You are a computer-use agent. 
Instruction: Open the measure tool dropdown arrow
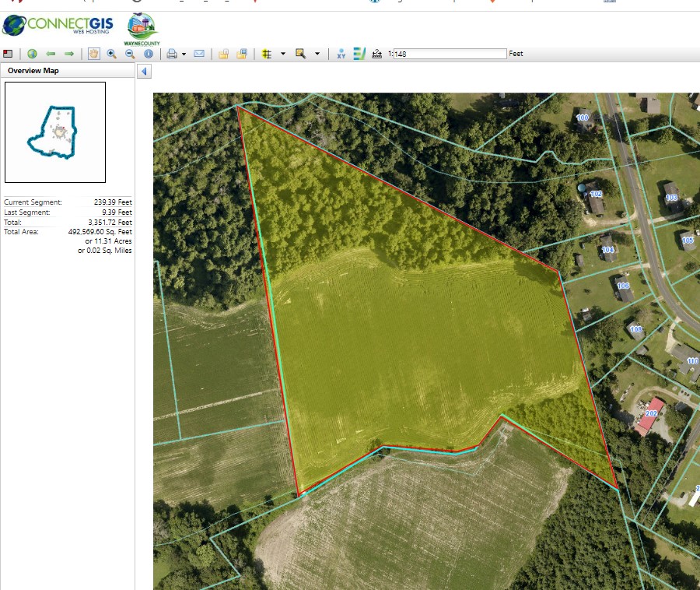pyautogui.click(x=282, y=54)
